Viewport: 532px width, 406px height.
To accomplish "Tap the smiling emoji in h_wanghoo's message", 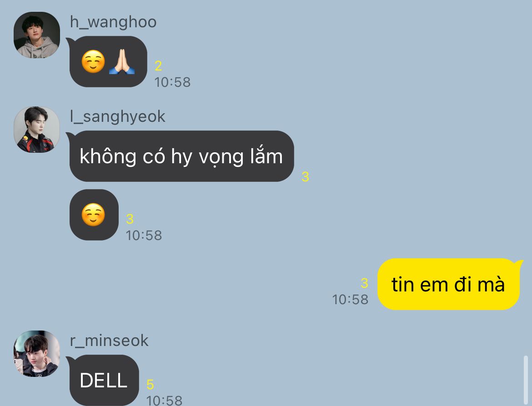I will (x=93, y=62).
